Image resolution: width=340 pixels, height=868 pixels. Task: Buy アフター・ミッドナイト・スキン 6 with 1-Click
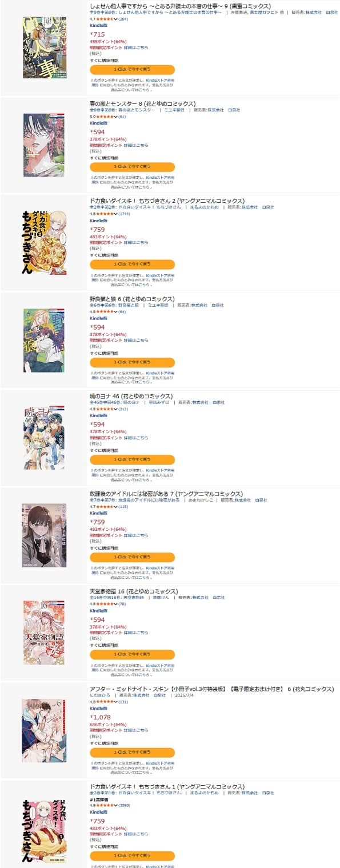tap(132, 752)
